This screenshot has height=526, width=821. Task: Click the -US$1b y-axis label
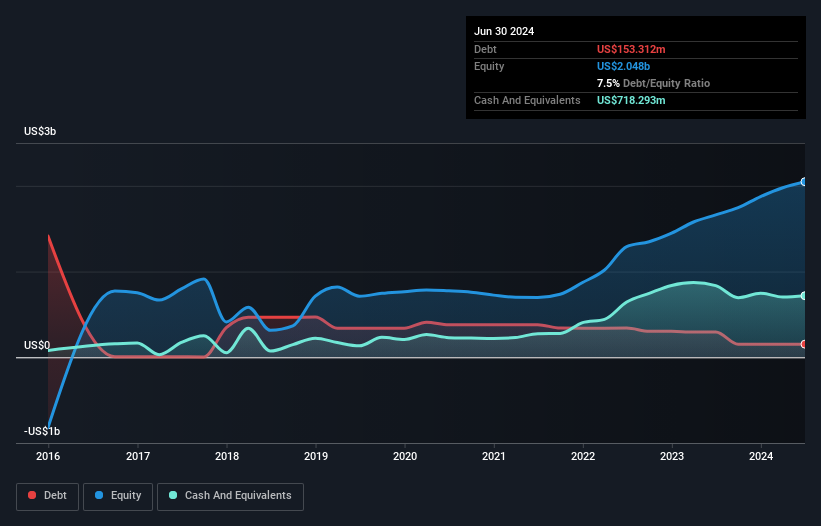(x=41, y=431)
